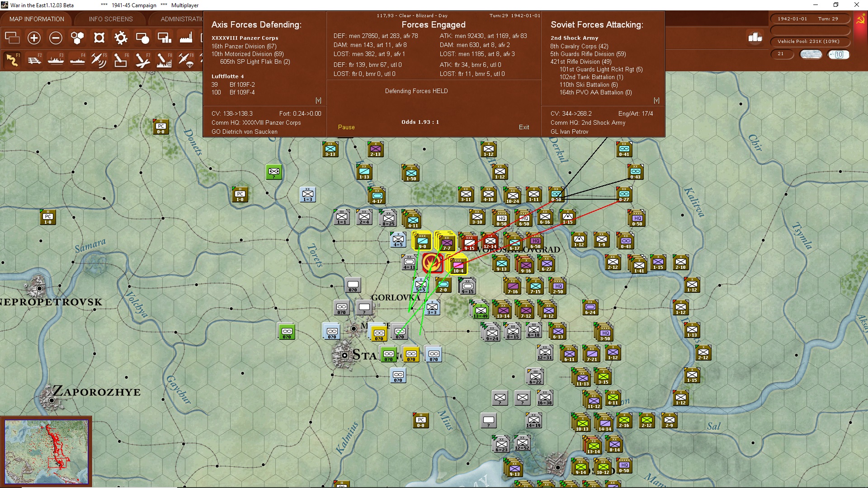The image size is (868, 488).
Task: Expand Soviet forces detail with [v] toggle
Action: click(x=656, y=100)
